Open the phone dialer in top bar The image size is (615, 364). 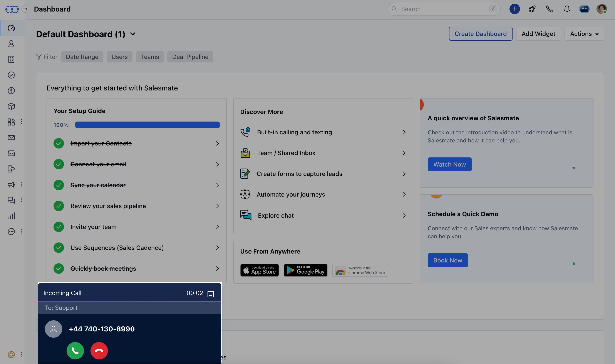(x=549, y=9)
